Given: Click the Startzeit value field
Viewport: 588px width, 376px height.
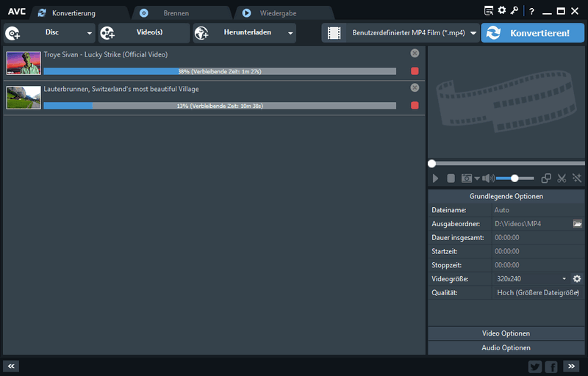Looking at the screenshot, I should 538,251.
